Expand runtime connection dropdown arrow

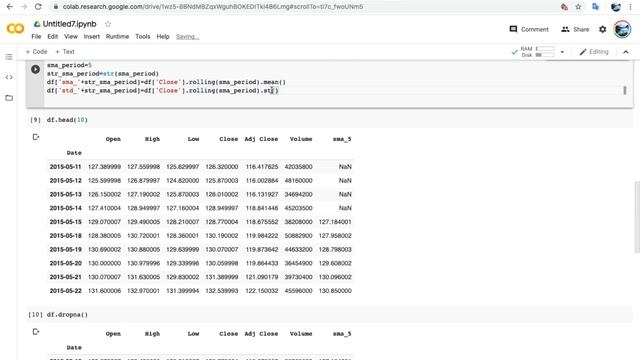[x=562, y=52]
